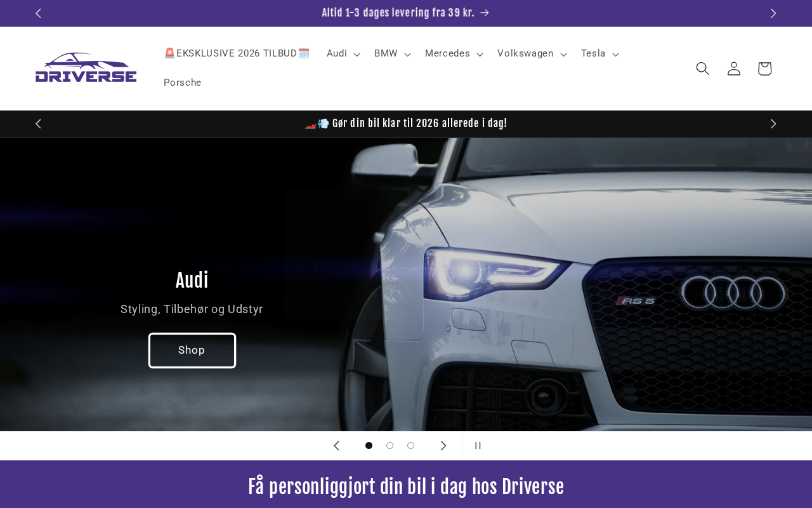Expand the BMW dropdown menu
The image size is (812, 508).
392,54
